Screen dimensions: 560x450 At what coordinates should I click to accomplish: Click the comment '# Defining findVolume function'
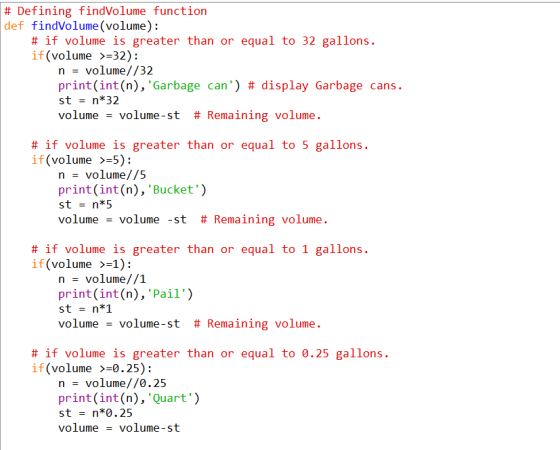[x=106, y=11]
